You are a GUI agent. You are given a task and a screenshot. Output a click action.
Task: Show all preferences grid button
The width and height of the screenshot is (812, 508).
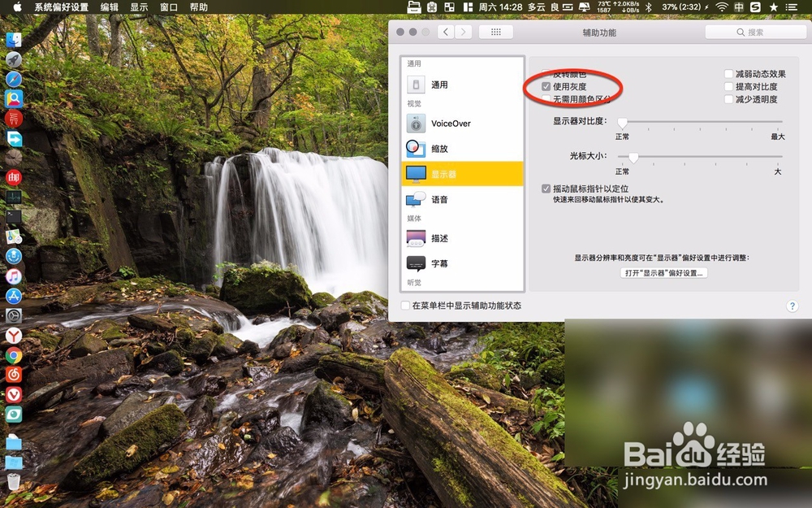click(495, 33)
